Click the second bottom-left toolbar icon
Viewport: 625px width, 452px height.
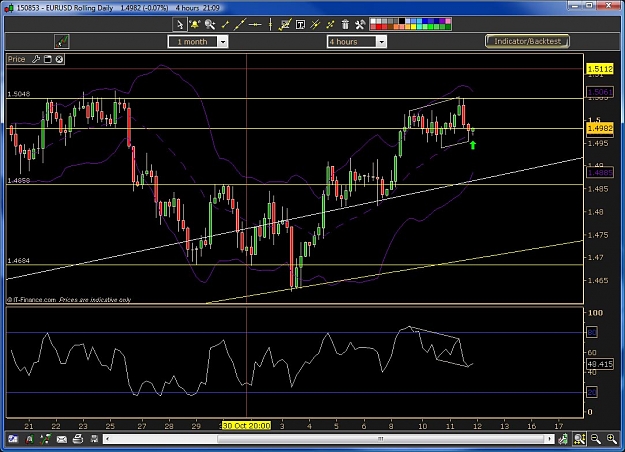tap(29, 439)
